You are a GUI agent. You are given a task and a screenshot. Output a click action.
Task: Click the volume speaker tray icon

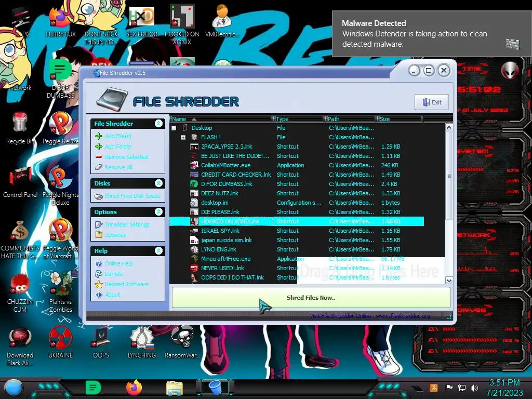pyautogui.click(x=474, y=388)
